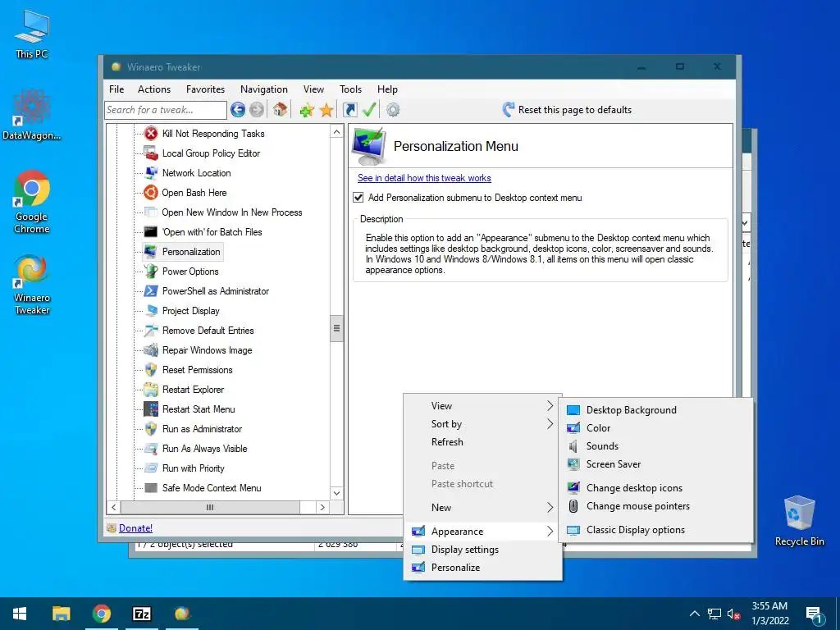840x630 pixels.
Task: Click the Run as Administrator shield icon
Action: [151, 428]
